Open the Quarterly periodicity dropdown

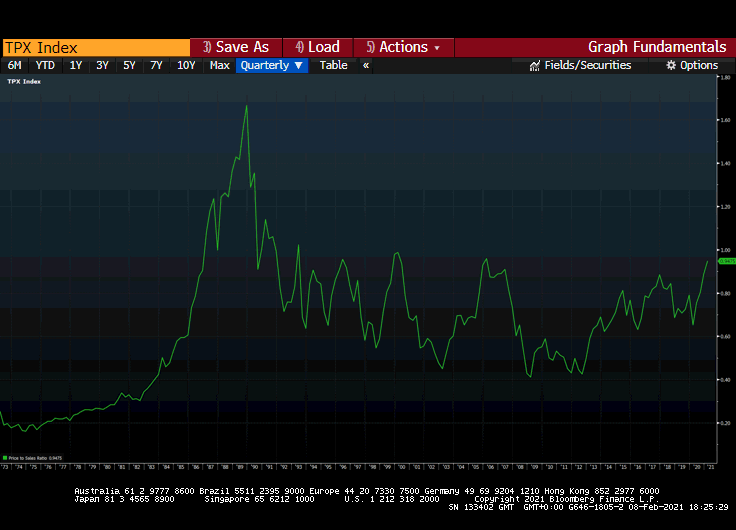pyautogui.click(x=272, y=65)
